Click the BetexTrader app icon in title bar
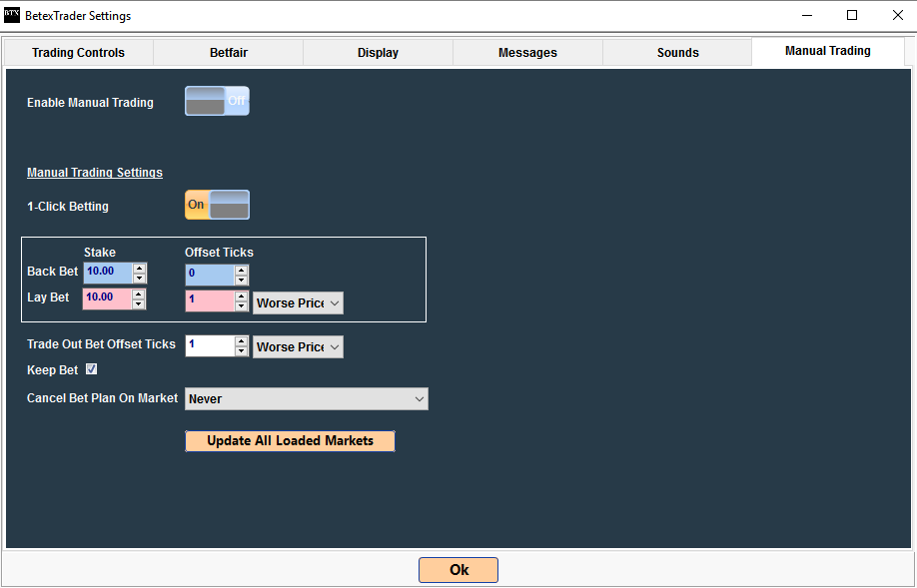 click(12, 15)
